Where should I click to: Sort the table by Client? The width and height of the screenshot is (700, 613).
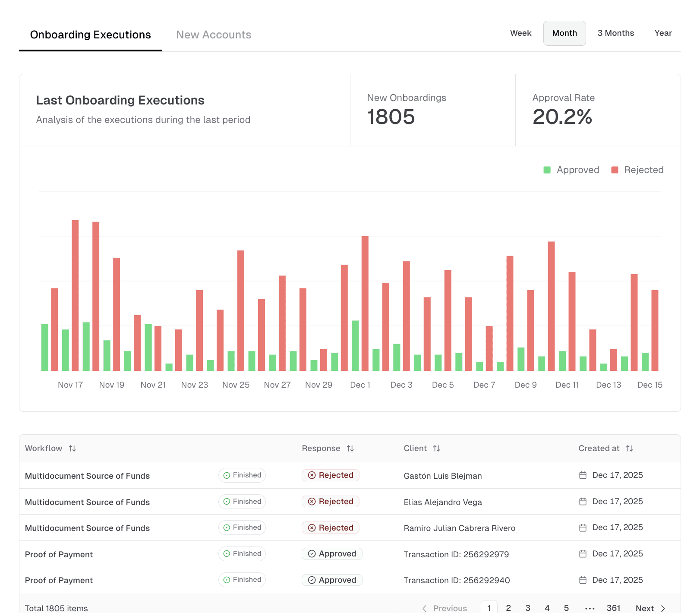click(436, 449)
